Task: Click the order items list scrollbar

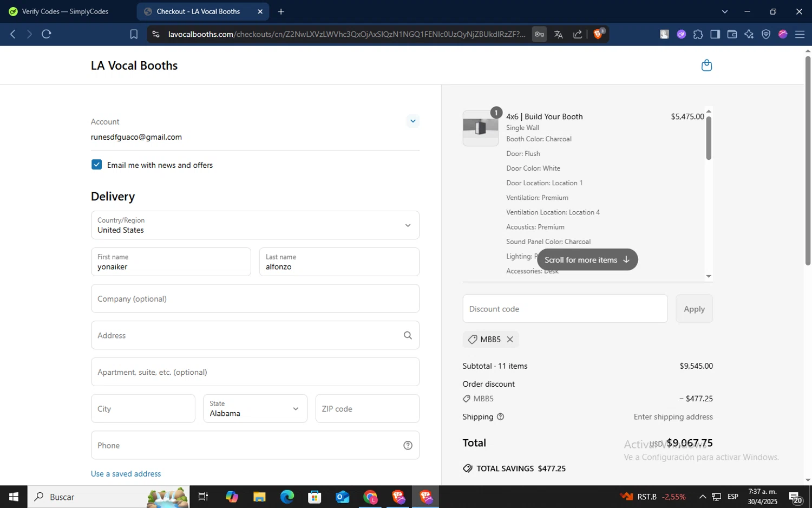Action: tap(709, 138)
